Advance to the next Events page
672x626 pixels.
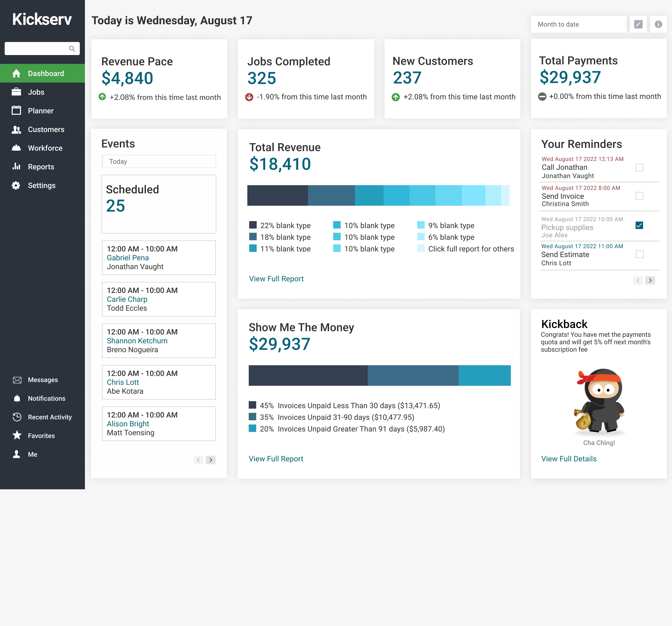tap(211, 460)
